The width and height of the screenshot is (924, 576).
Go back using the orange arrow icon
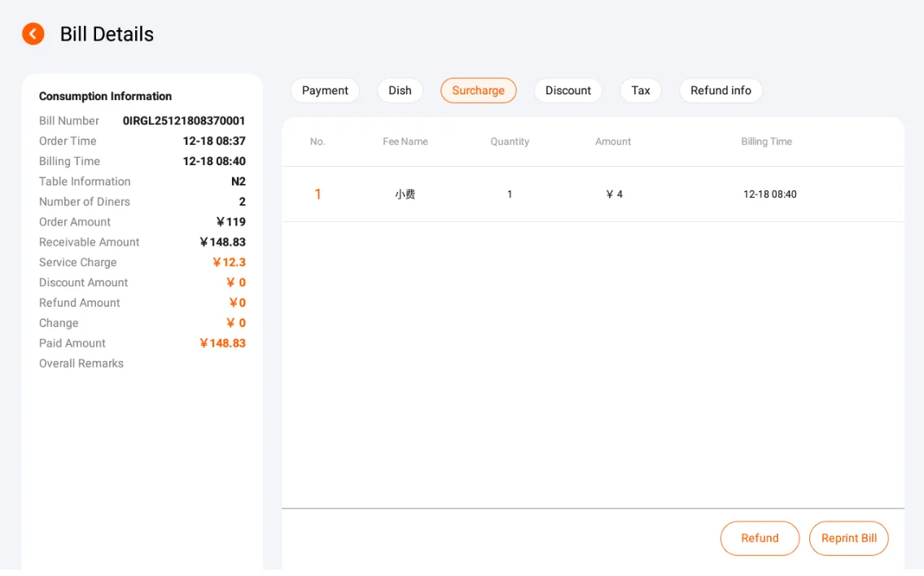click(x=33, y=33)
